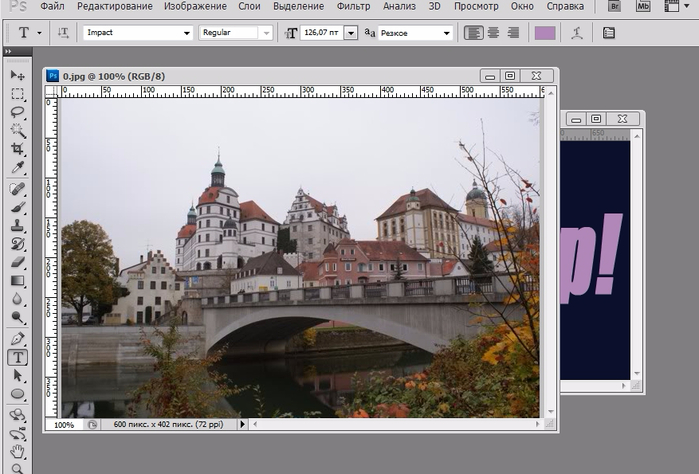Choose the Eraser tool
Viewport: 699px width, 474px height.
click(17, 262)
